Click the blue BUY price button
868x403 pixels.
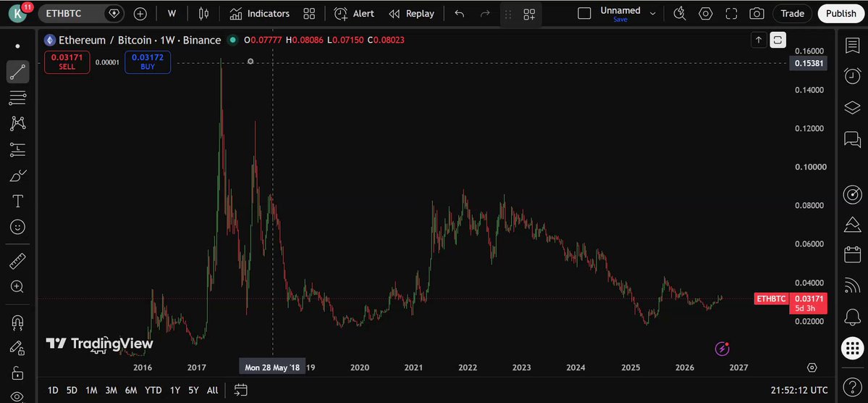(x=148, y=62)
